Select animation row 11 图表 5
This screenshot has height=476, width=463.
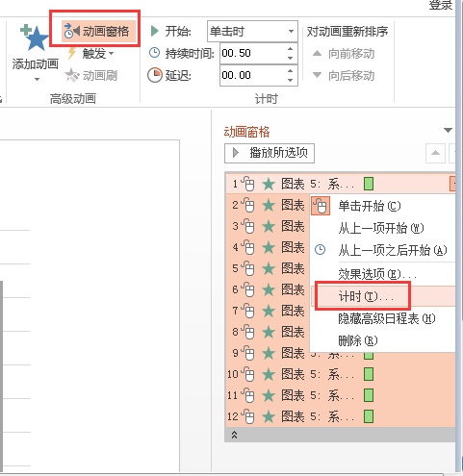[x=340, y=395]
